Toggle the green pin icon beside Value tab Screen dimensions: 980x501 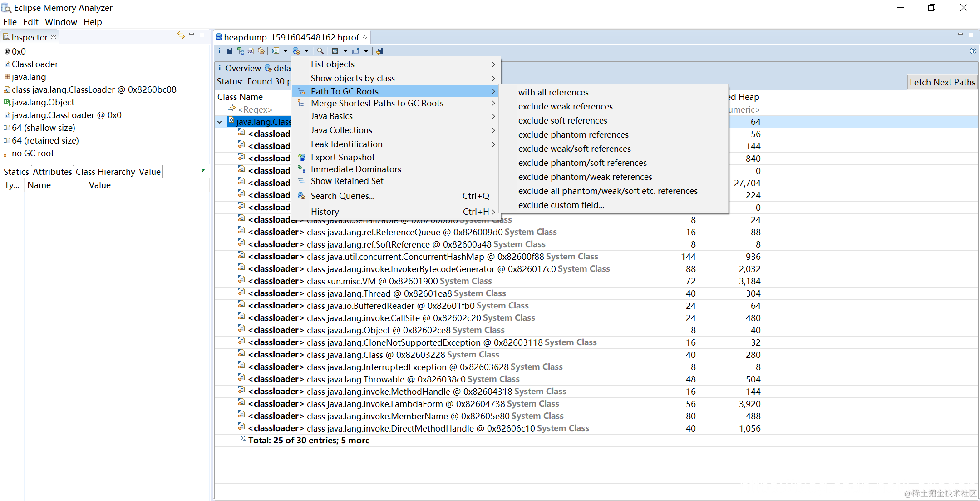(203, 171)
